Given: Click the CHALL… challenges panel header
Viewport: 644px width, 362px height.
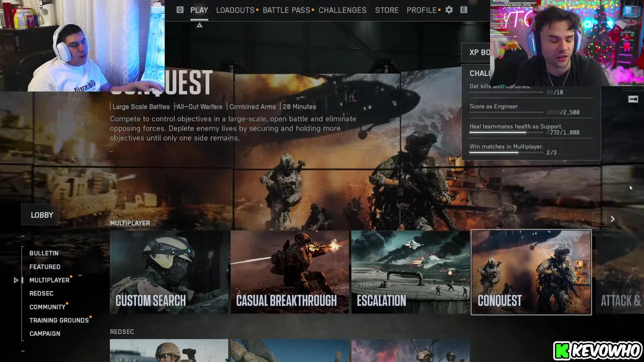Looking at the screenshot, I should pyautogui.click(x=480, y=73).
